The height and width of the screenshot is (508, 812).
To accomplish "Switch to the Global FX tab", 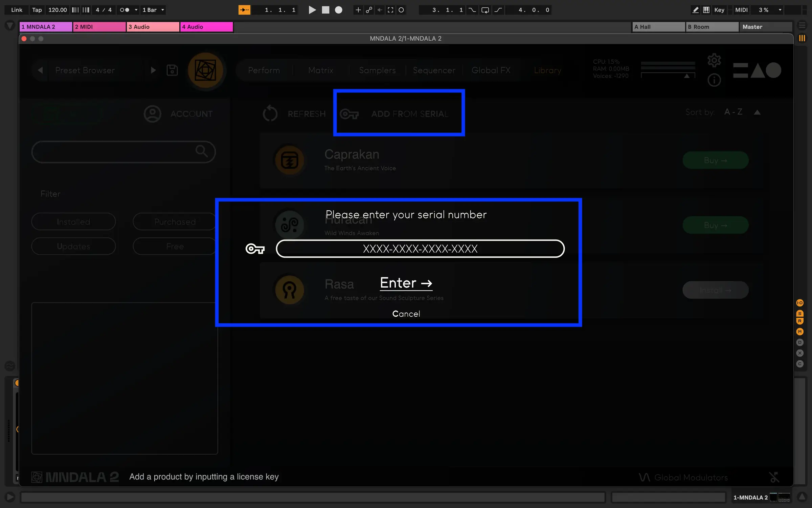I will 491,70.
